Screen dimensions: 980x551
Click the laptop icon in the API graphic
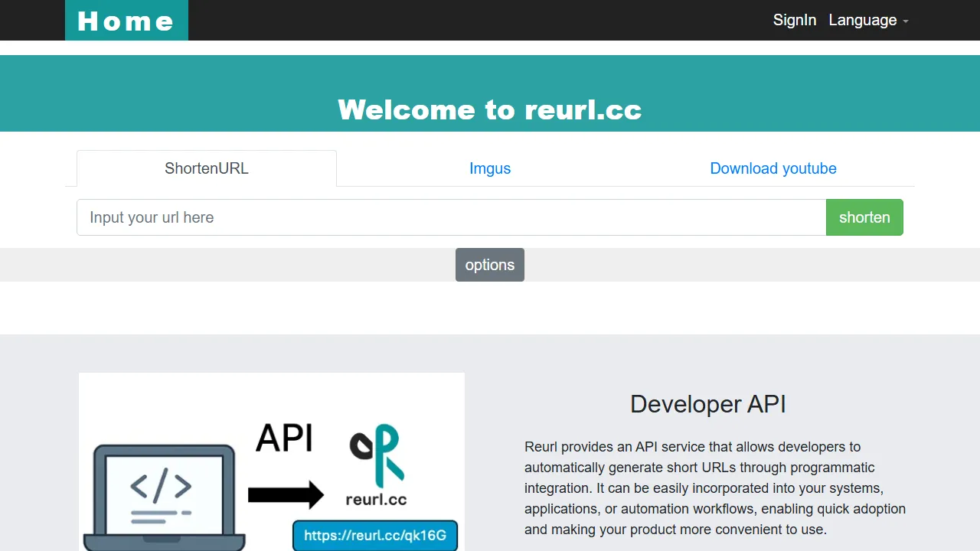(162, 494)
